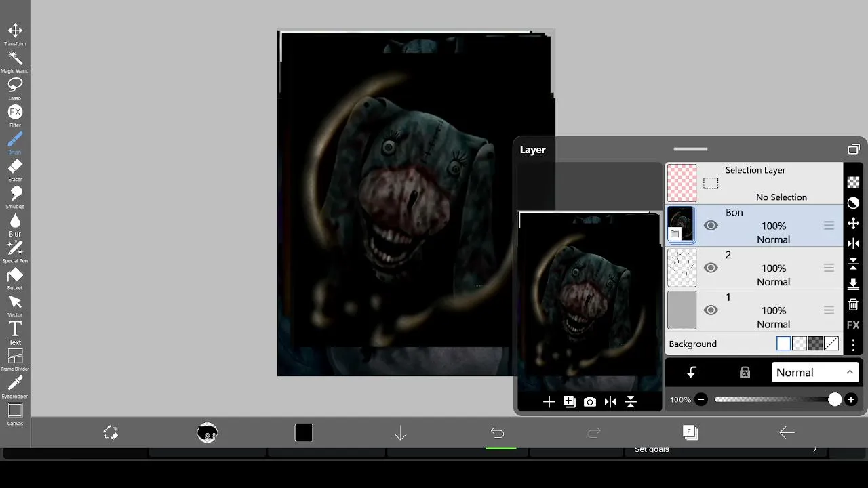Image resolution: width=868 pixels, height=488 pixels.
Task: Select the layer 2 thumbnail
Action: click(682, 268)
